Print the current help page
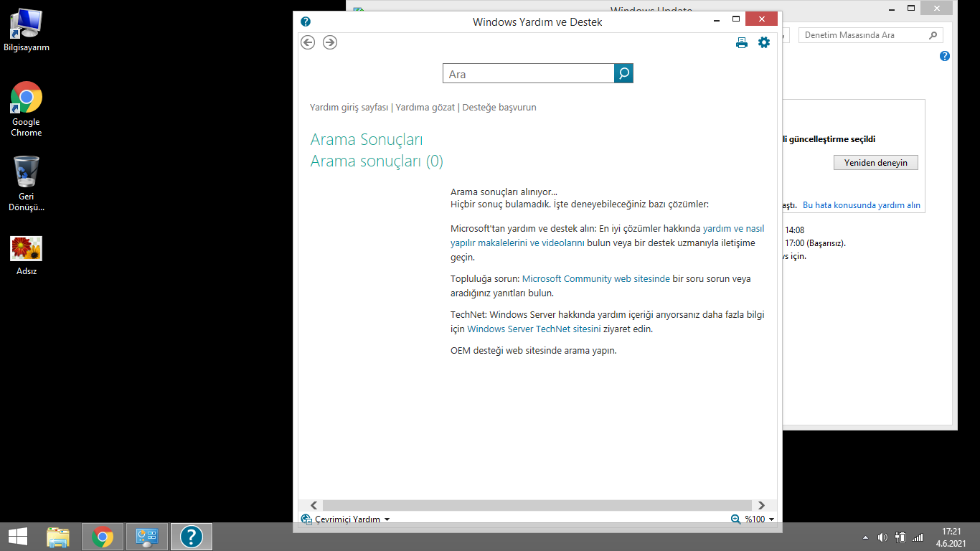Screen dimensions: 980x551 click(742, 43)
